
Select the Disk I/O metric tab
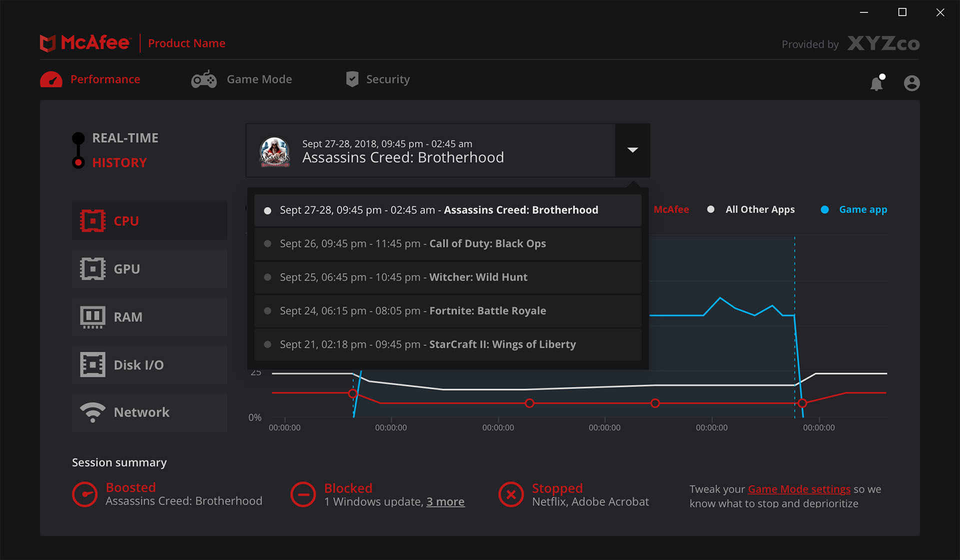149,364
